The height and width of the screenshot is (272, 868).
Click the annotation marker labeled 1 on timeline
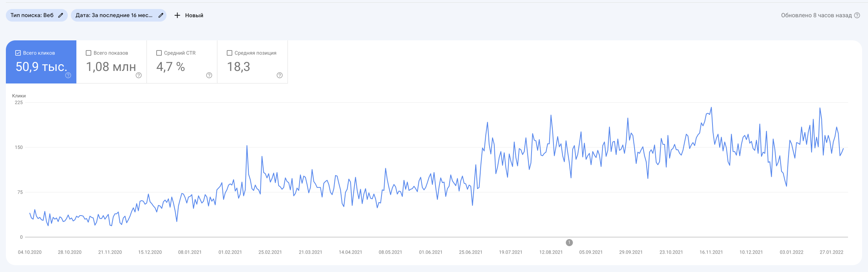click(x=569, y=243)
